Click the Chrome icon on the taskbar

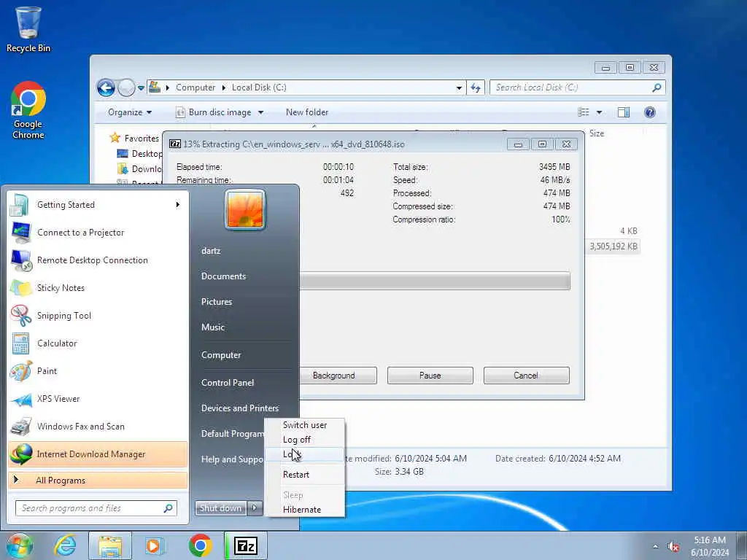point(200,545)
